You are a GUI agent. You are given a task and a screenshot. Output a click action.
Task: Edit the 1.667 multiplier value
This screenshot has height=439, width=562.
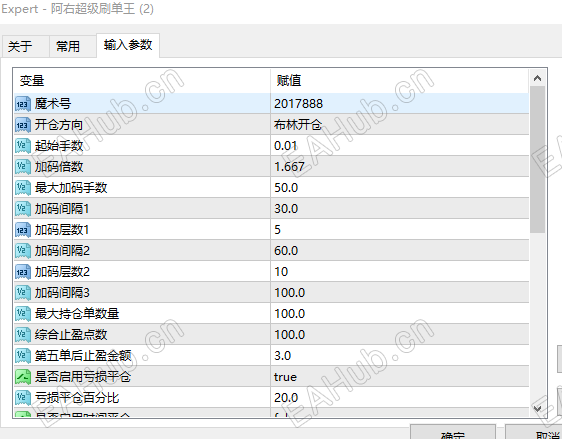[x=400, y=167]
